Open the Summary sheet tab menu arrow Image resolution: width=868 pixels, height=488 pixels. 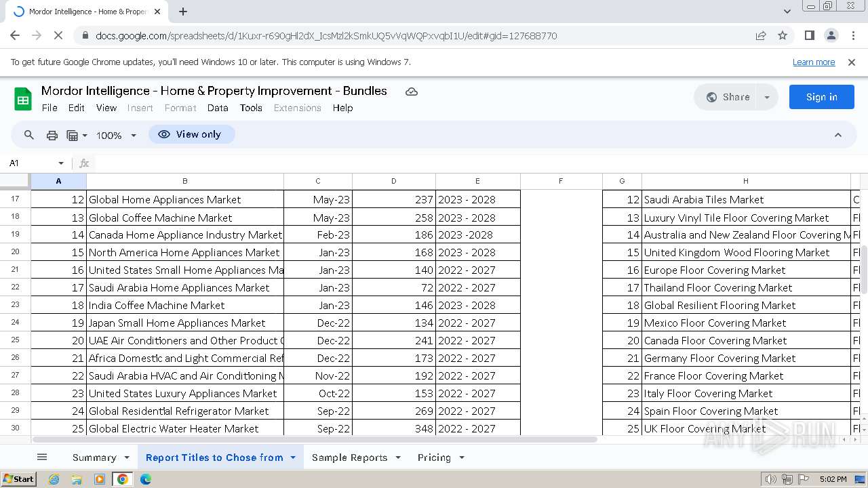click(126, 457)
